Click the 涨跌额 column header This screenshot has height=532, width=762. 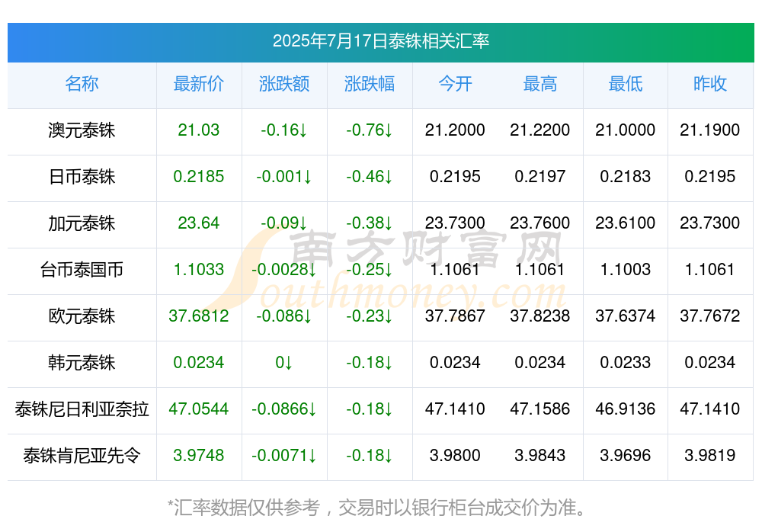tap(283, 84)
